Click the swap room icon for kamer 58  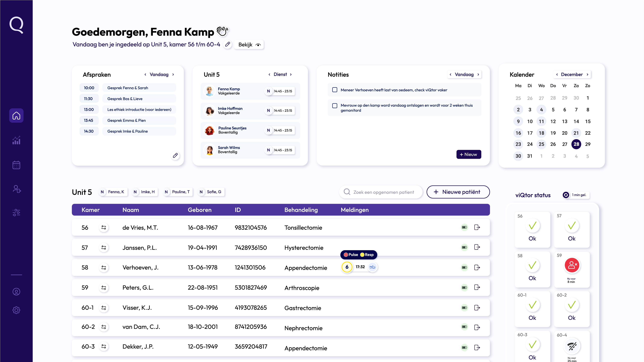(104, 268)
